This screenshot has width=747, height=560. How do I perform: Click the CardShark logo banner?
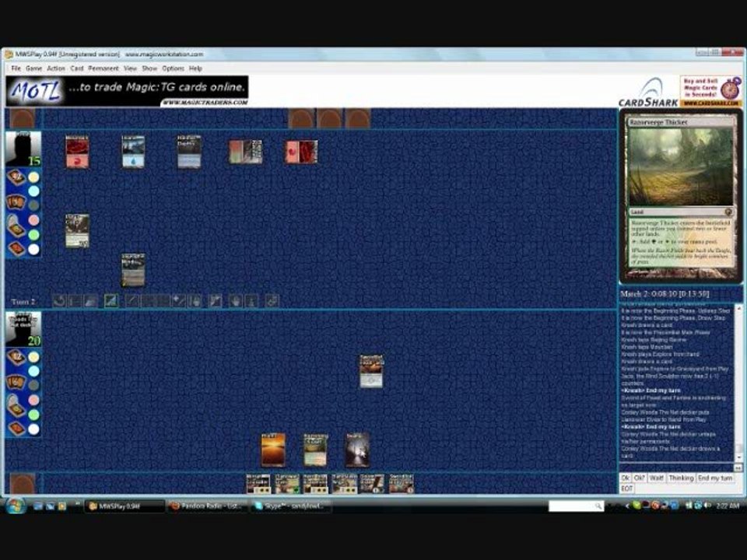648,93
